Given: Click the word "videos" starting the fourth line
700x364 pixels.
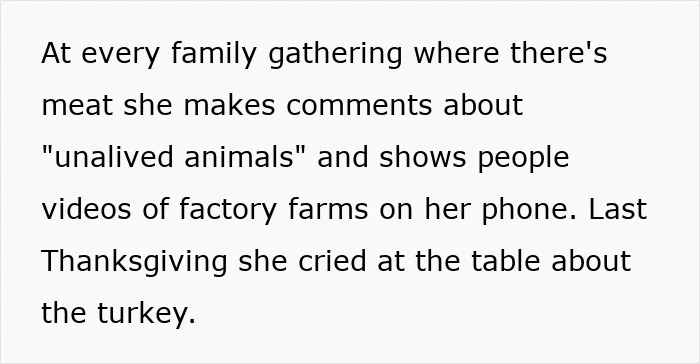Looking at the screenshot, I should 87,209.
